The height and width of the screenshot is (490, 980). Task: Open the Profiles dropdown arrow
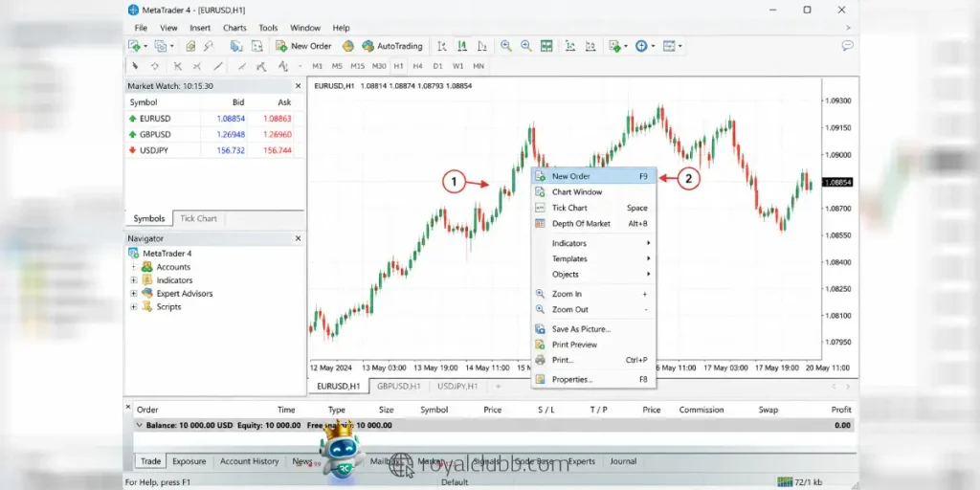[172, 46]
